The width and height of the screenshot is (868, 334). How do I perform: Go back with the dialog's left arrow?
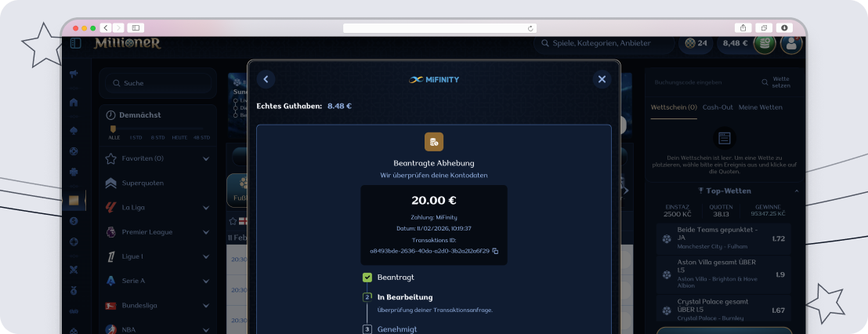[x=266, y=79]
